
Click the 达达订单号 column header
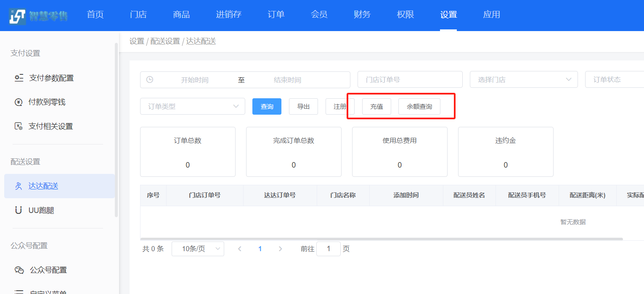pyautogui.click(x=280, y=195)
